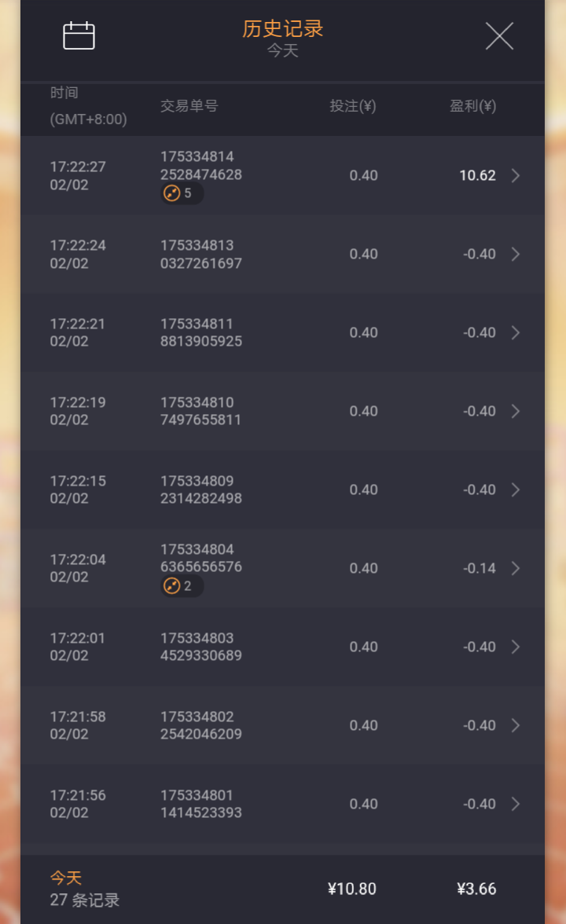Click the 盈利(¥) column header

[472, 106]
